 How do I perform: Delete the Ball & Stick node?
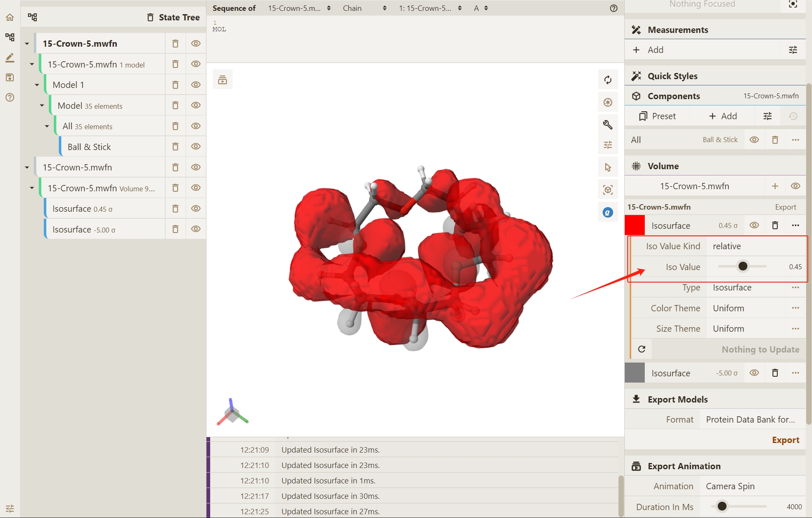(176, 147)
